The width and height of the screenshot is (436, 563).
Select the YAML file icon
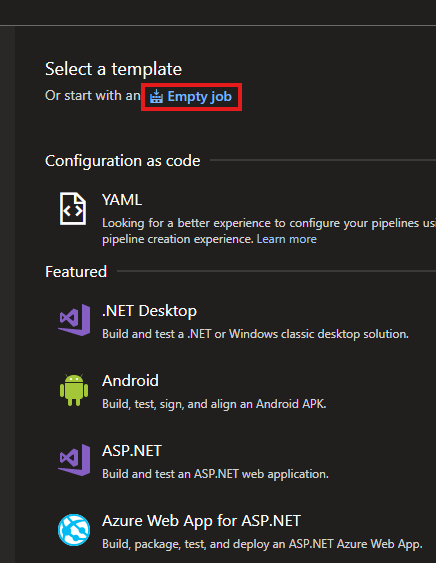tap(73, 209)
